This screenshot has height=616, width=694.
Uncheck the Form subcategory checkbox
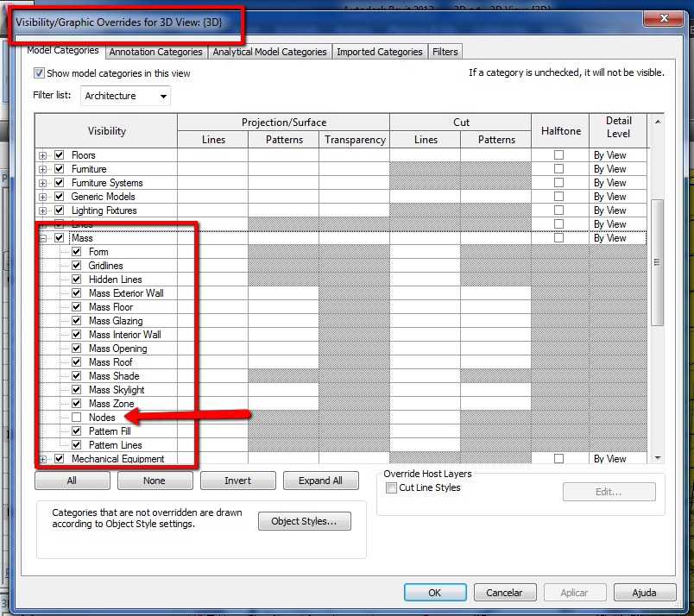(77, 251)
